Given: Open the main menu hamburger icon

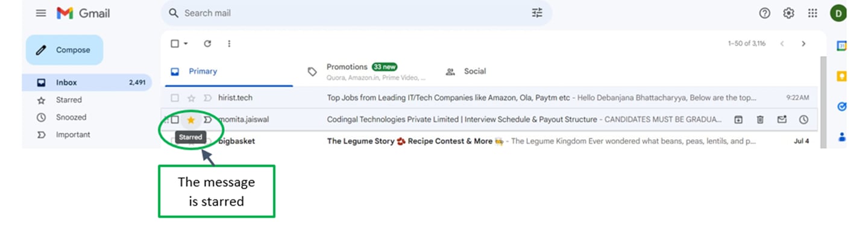Looking at the screenshot, I should pos(41,13).
